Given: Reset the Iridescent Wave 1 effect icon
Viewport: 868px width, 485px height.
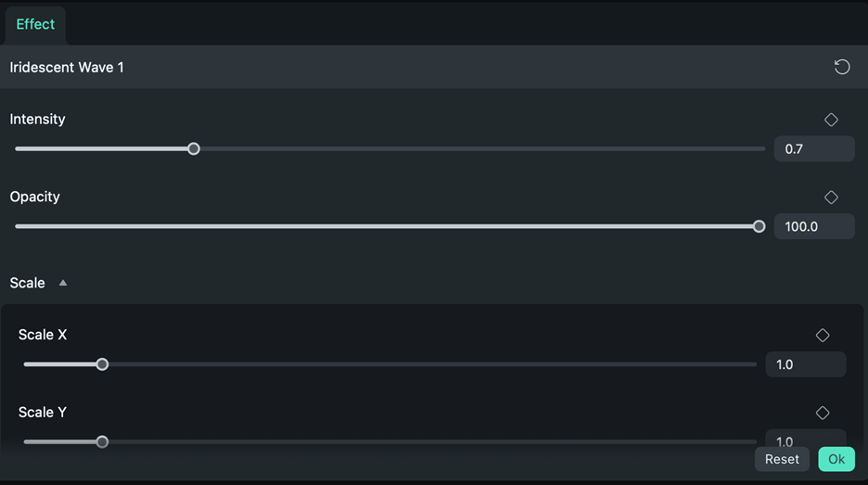Looking at the screenshot, I should (841, 67).
